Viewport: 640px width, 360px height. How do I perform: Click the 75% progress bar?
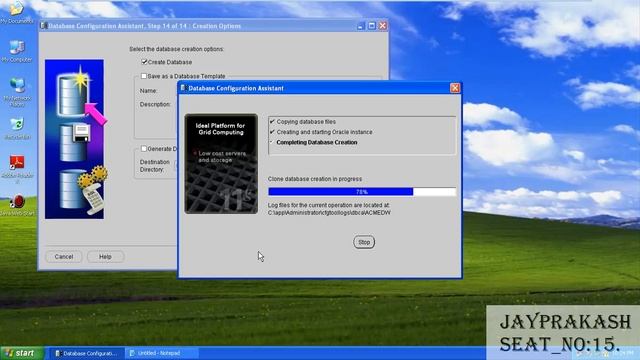tap(362, 191)
